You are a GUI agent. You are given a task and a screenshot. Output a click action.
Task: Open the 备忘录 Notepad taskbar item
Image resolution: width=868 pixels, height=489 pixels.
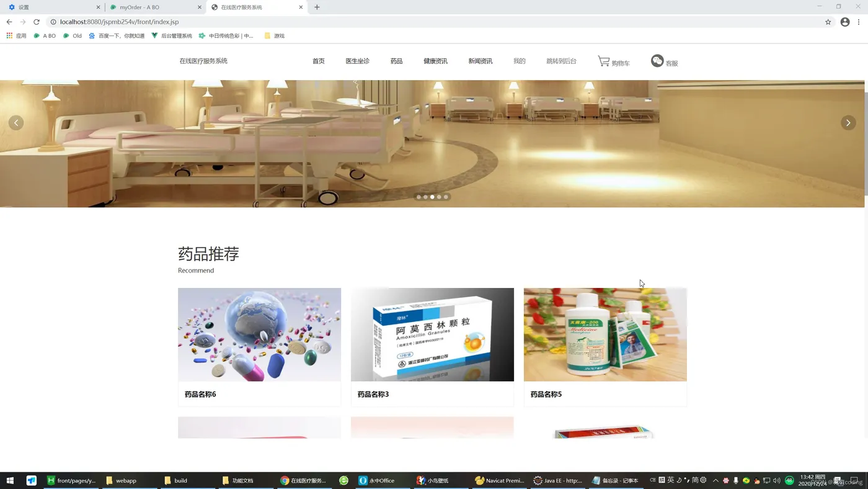(x=615, y=480)
